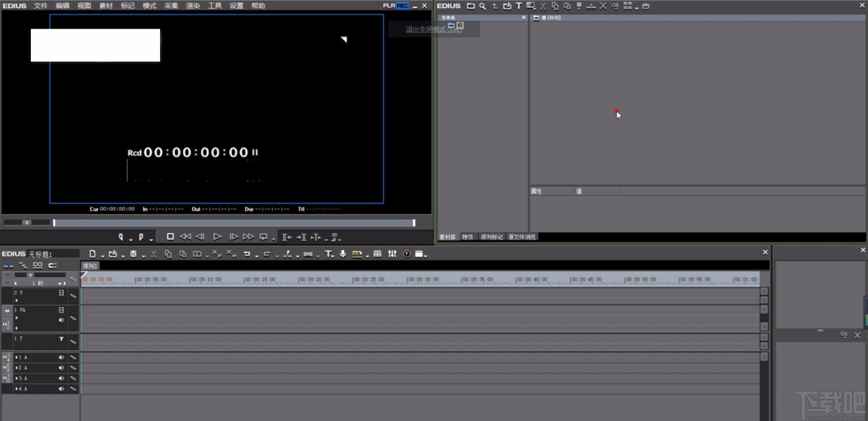The width and height of the screenshot is (868, 421).
Task: Open the timeline scale dropdown arrow
Action: tap(60, 283)
